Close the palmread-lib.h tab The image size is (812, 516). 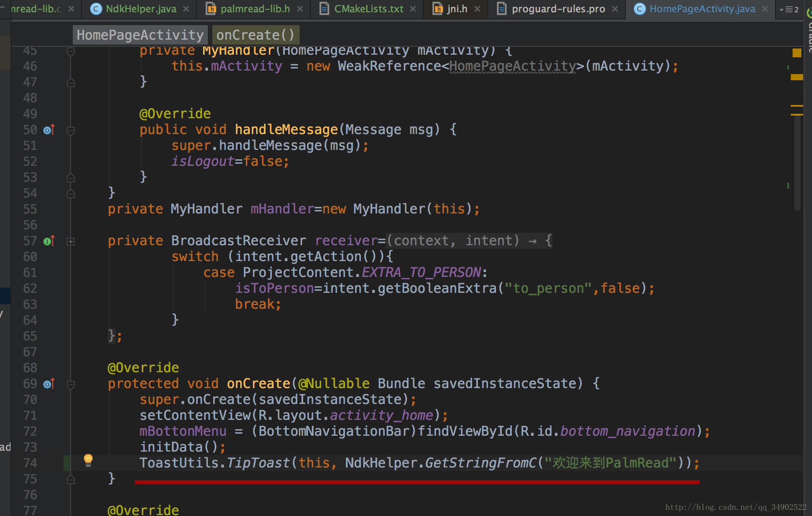300,9
